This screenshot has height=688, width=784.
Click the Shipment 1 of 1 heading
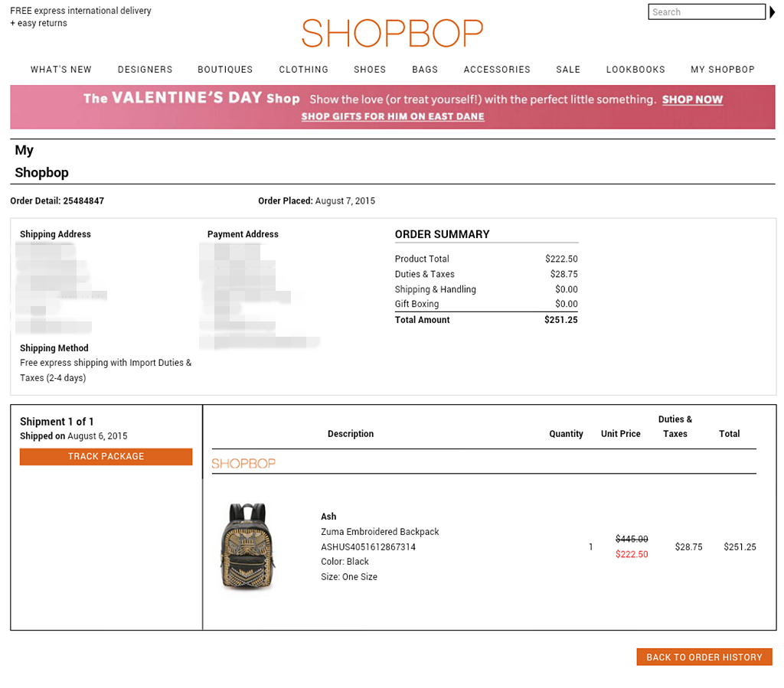[x=57, y=422]
